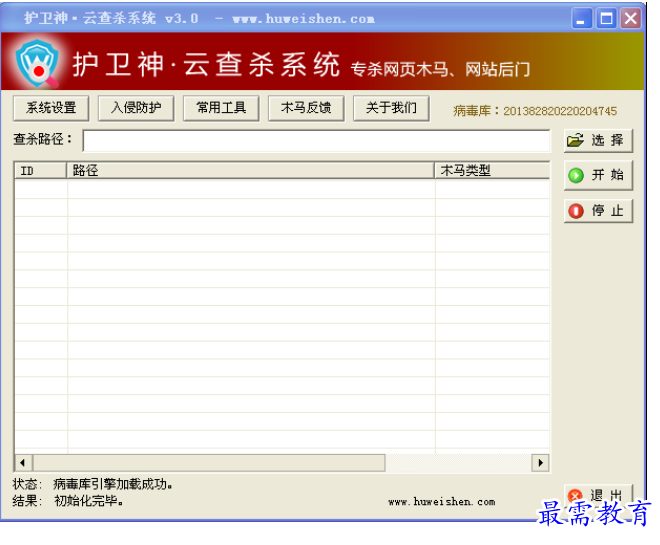Open the 关于我们 about us button
Viewport: 660px width, 545px height.
(x=391, y=108)
